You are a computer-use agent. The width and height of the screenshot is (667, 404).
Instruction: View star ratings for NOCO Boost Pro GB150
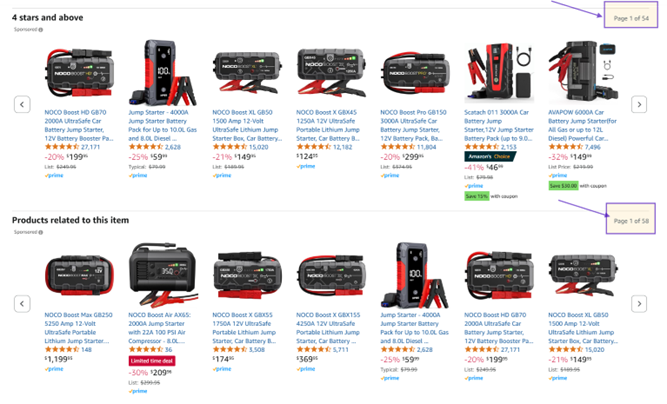397,147
